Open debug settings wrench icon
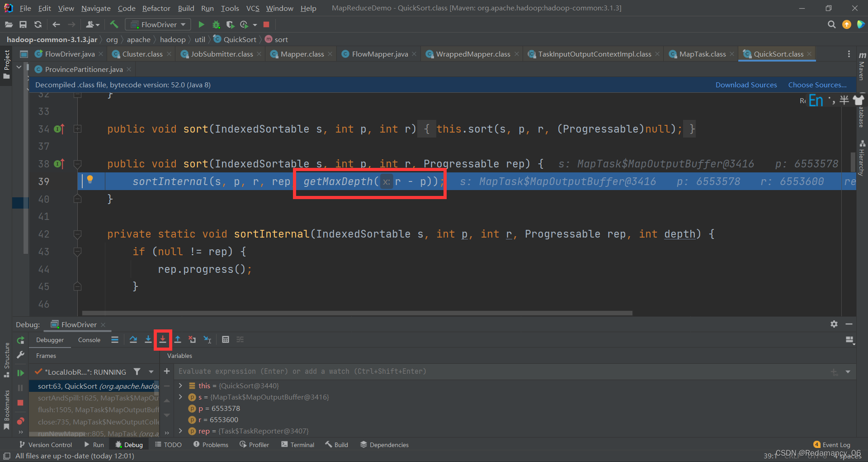This screenshot has height=462, width=868. pyautogui.click(x=20, y=355)
